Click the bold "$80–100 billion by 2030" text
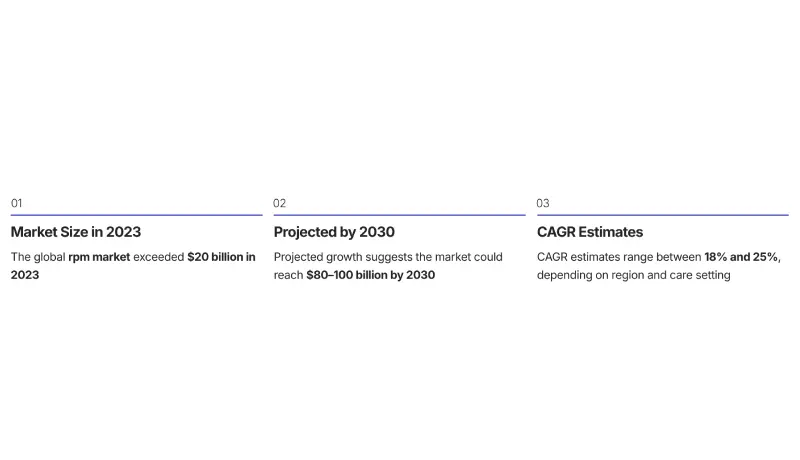The image size is (800, 460). point(370,275)
